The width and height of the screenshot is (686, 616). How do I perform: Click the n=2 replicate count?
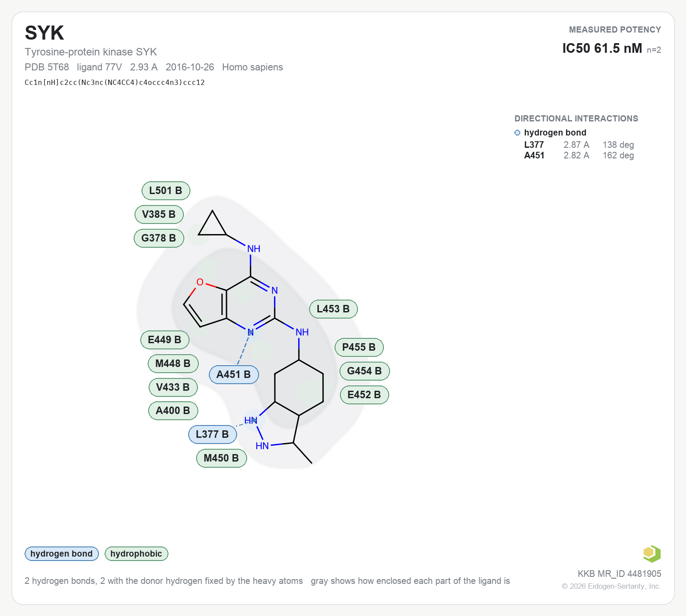pyautogui.click(x=654, y=50)
